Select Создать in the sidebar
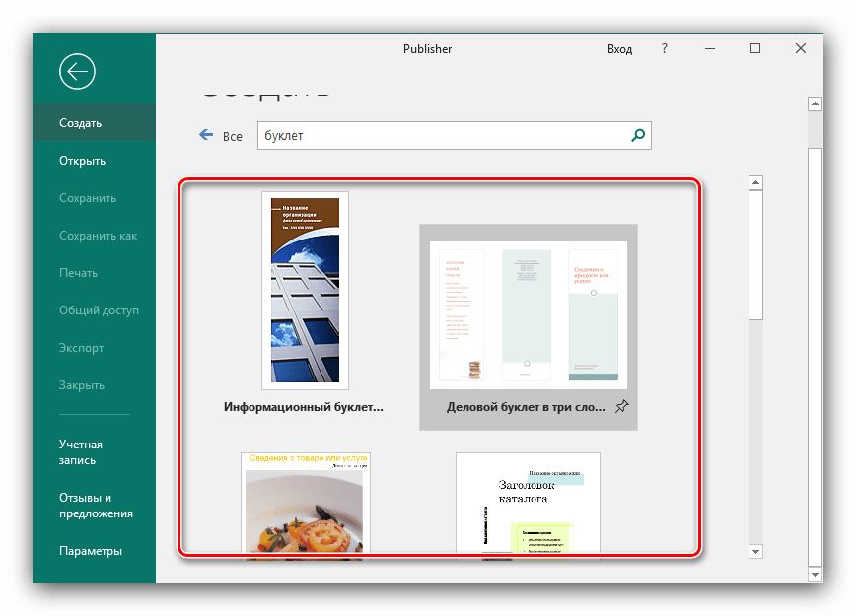 coord(81,123)
